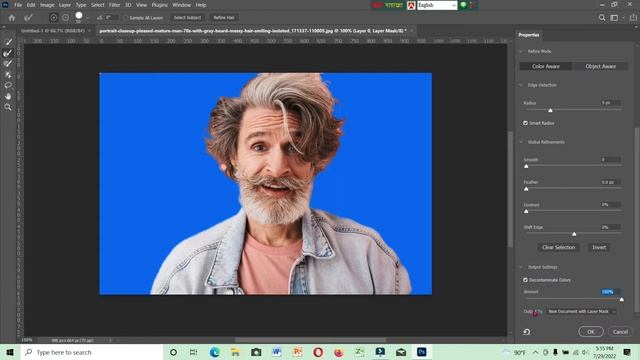The width and height of the screenshot is (640, 360).
Task: Click the share icon at top right
Action: tap(633, 18)
